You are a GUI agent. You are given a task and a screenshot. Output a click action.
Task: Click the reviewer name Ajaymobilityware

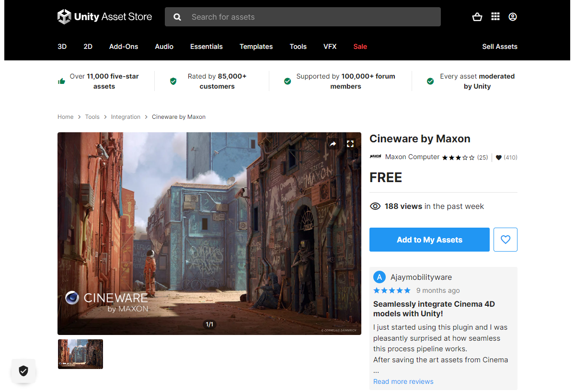tap(421, 277)
